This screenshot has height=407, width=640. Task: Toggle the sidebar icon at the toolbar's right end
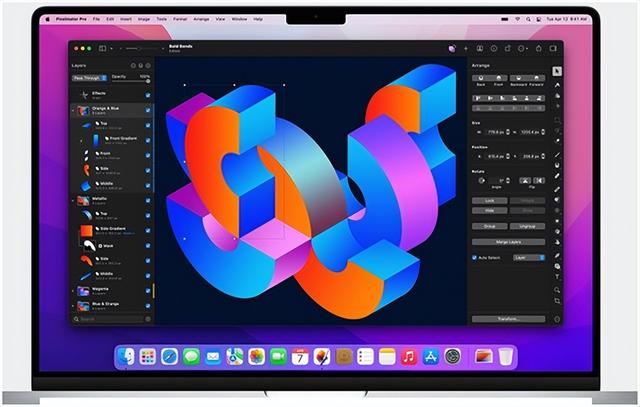553,48
